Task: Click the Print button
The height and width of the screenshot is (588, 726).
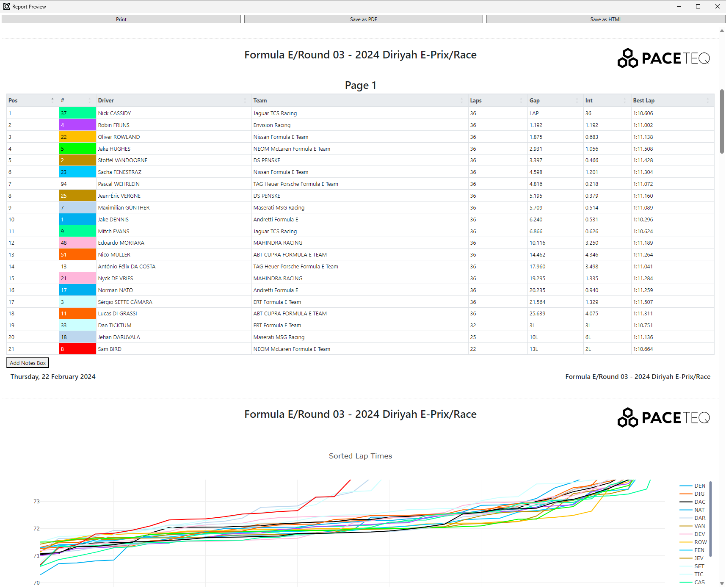Action: point(121,19)
